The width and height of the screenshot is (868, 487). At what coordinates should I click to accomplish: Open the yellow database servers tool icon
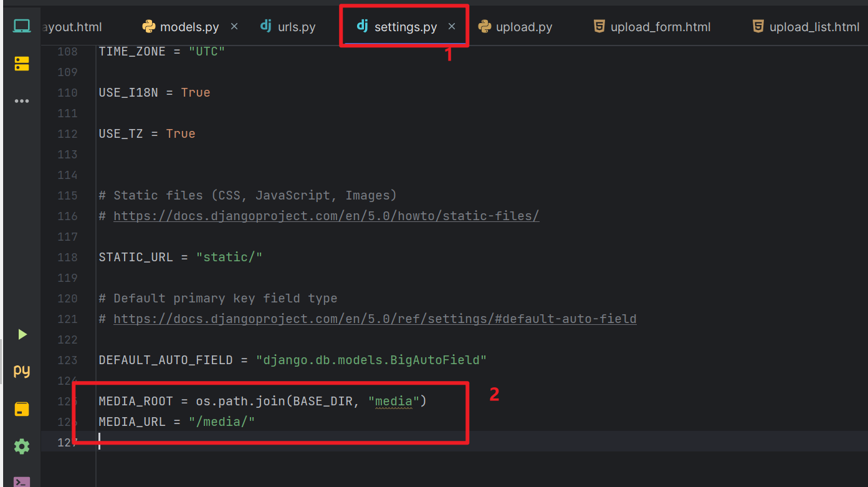pyautogui.click(x=22, y=64)
